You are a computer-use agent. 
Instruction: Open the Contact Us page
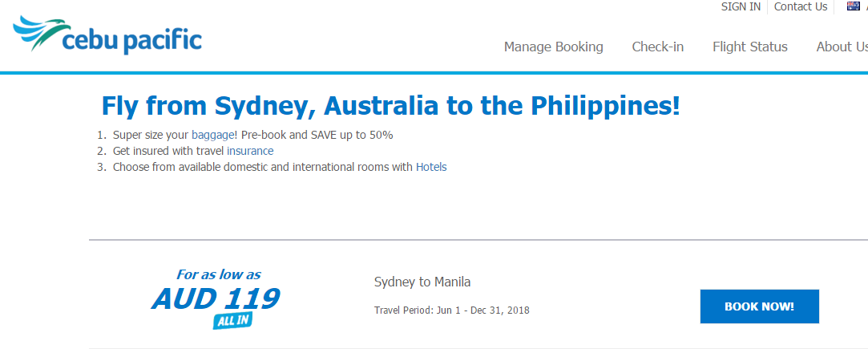tap(801, 6)
